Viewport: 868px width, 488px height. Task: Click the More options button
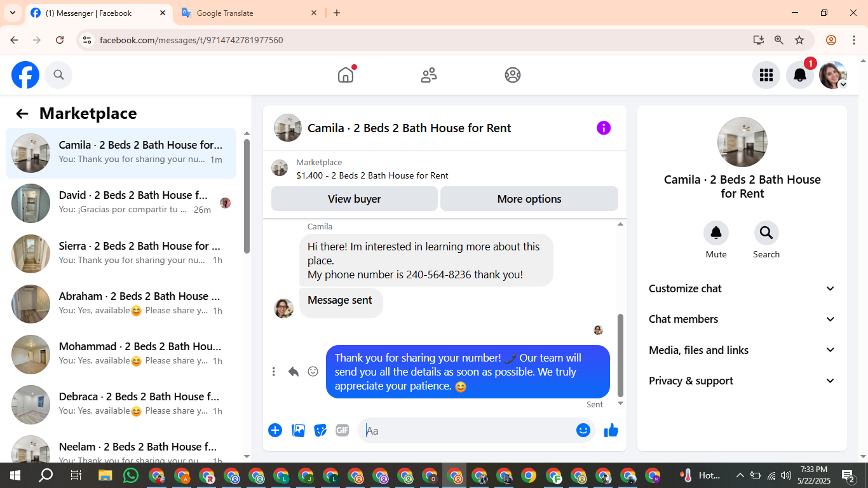(529, 199)
